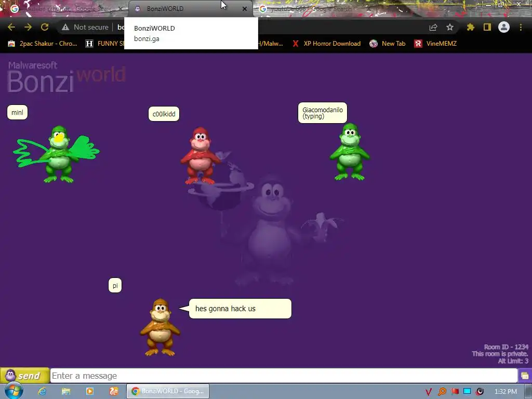Click the send button

pos(25,376)
